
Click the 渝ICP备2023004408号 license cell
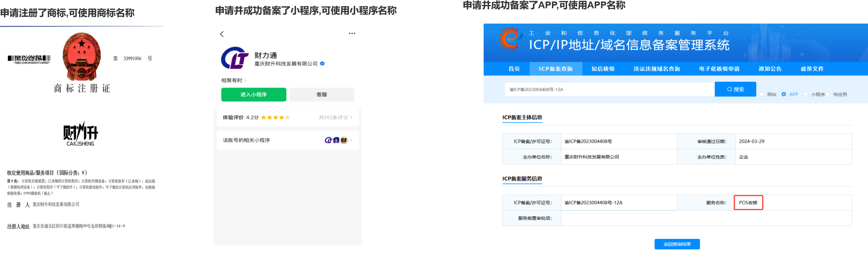tap(619, 141)
